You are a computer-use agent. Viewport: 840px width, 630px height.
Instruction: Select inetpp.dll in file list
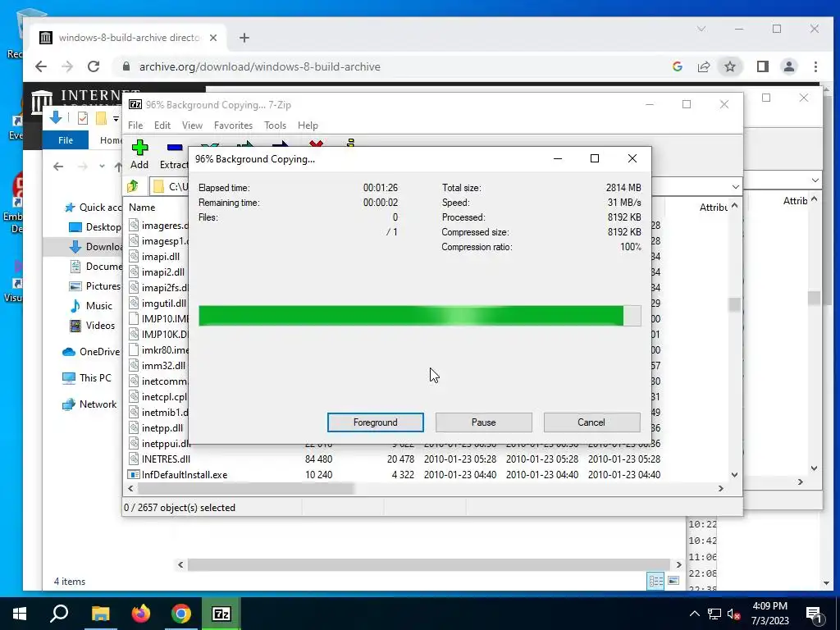pyautogui.click(x=162, y=428)
